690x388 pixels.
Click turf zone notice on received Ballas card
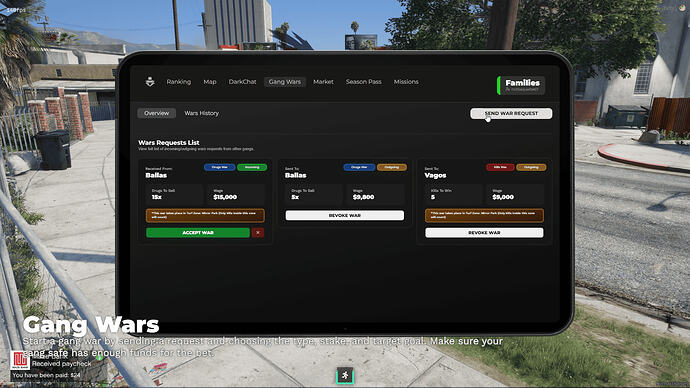click(205, 216)
